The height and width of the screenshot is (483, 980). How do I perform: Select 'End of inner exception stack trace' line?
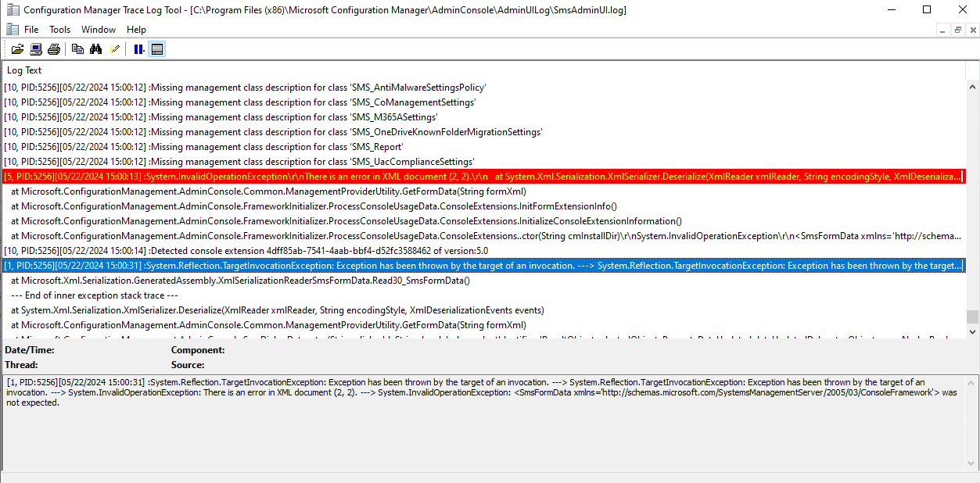[x=484, y=295]
